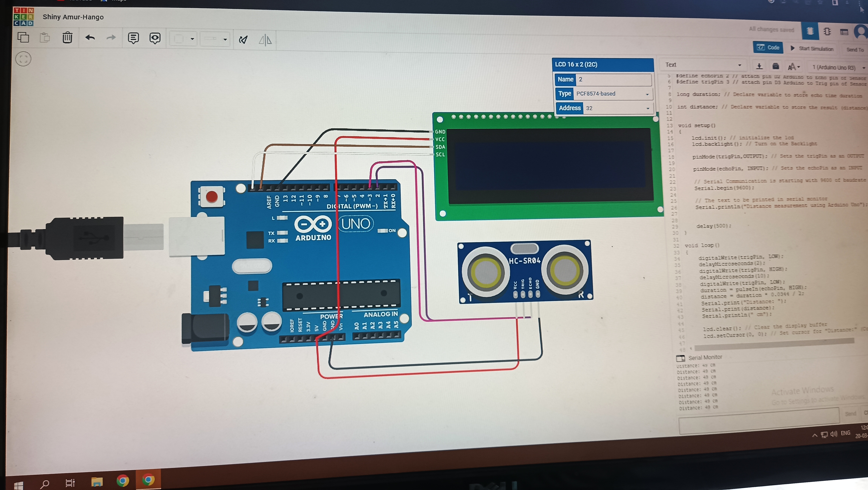Click the LCD Name input field
This screenshot has width=868, height=490.
click(x=613, y=80)
